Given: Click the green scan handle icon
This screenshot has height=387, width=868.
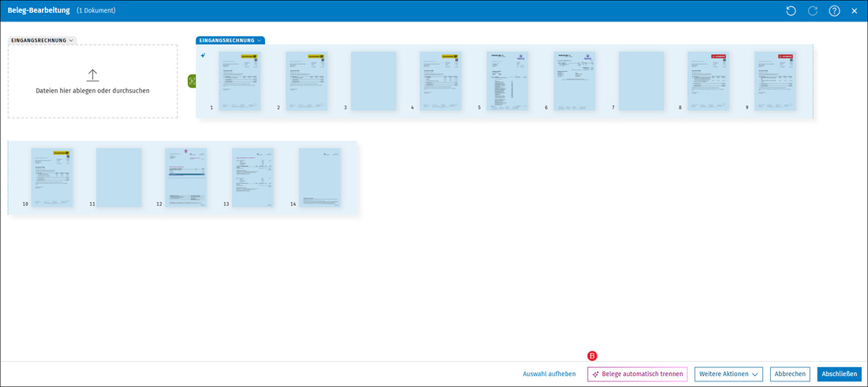Looking at the screenshot, I should pos(192,81).
